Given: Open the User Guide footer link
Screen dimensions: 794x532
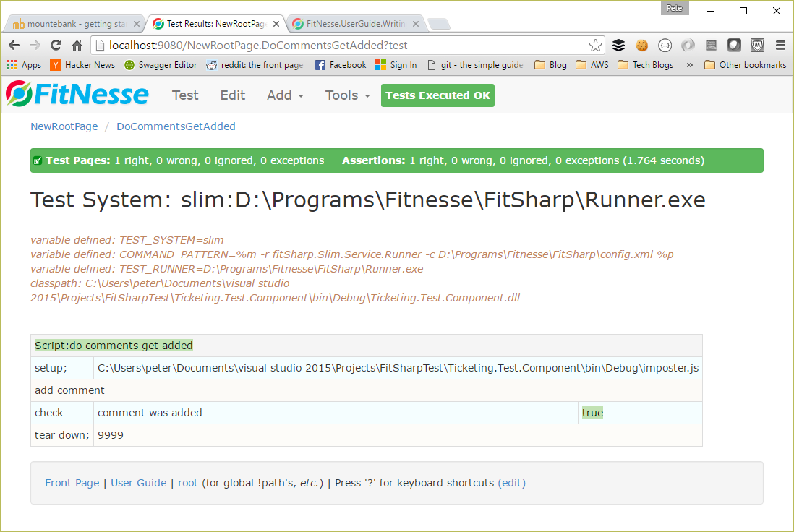Looking at the screenshot, I should click(x=138, y=482).
